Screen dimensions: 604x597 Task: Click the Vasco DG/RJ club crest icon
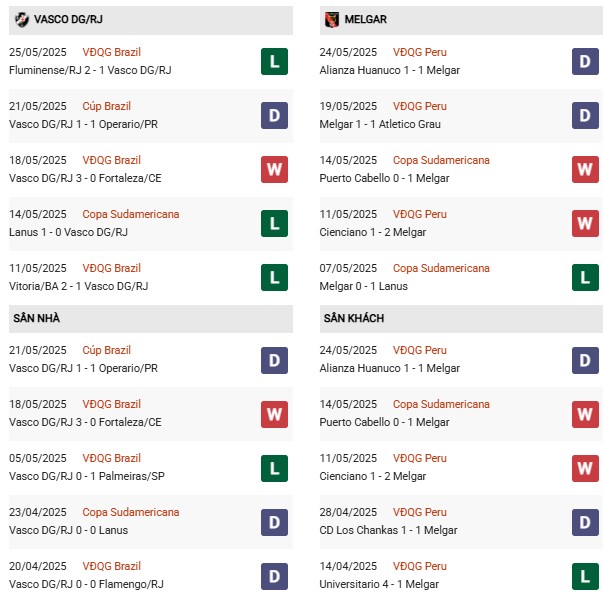(x=21, y=19)
